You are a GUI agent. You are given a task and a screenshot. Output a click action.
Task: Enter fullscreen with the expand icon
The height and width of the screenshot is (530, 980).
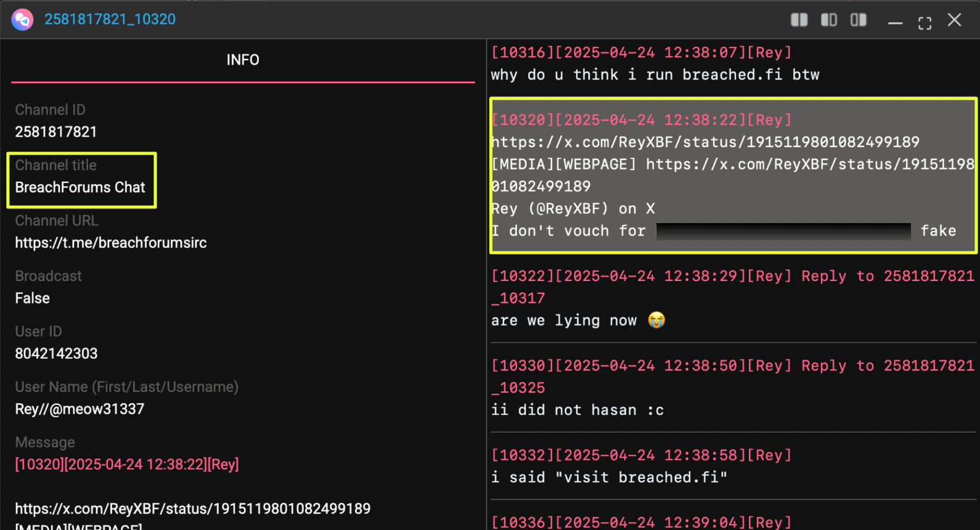click(x=925, y=23)
